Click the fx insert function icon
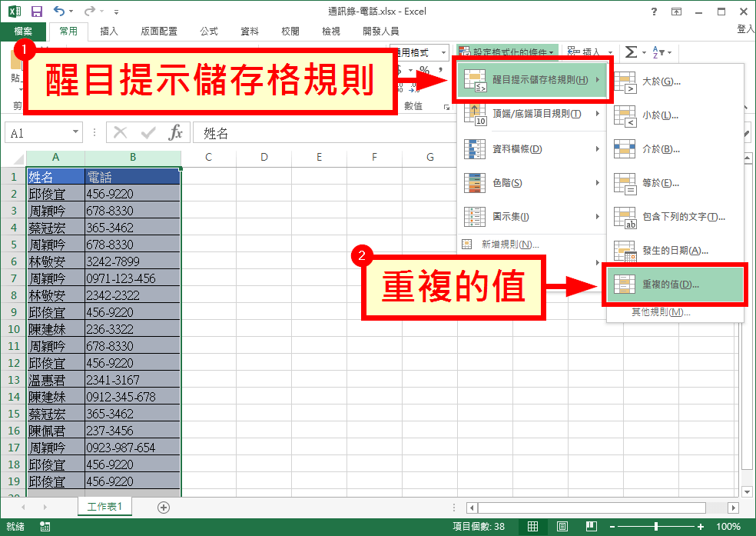 [175, 133]
